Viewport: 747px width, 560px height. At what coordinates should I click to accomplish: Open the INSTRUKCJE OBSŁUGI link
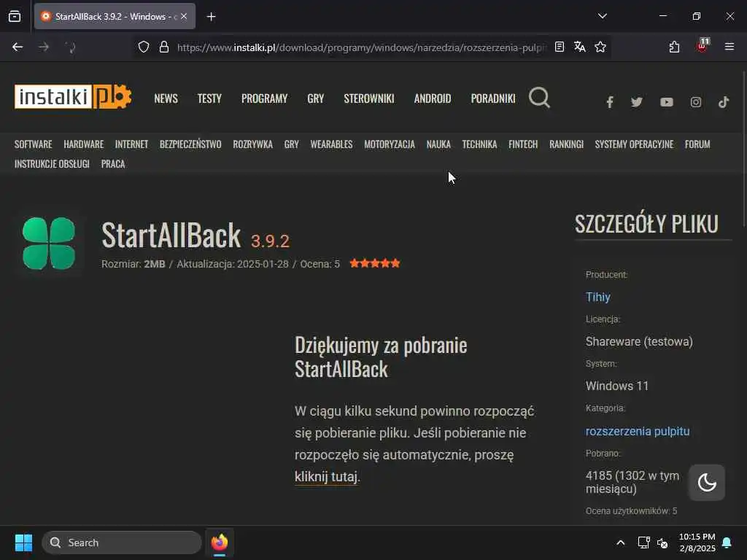tap(52, 164)
